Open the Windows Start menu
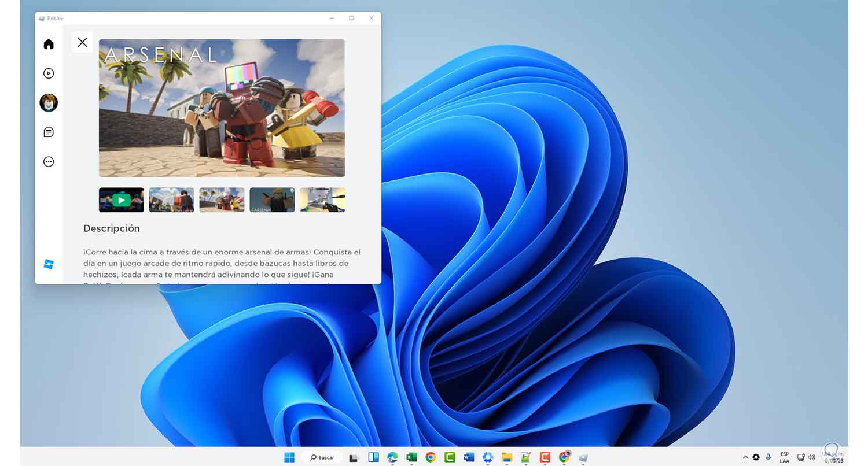 pyautogui.click(x=289, y=457)
